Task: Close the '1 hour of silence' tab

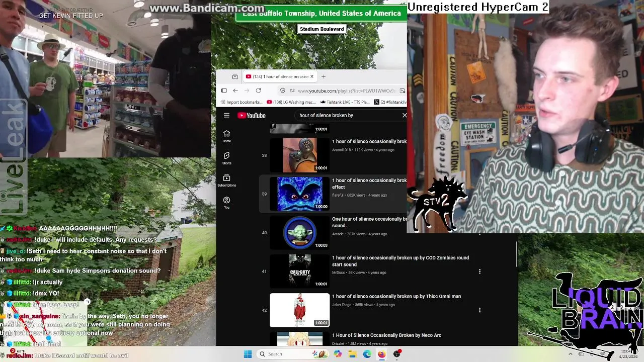Action: (x=311, y=76)
